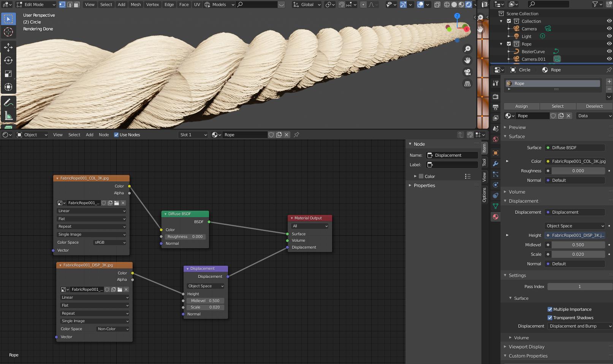Toggle Use Nodes checkbox
613x364 pixels.
click(116, 135)
